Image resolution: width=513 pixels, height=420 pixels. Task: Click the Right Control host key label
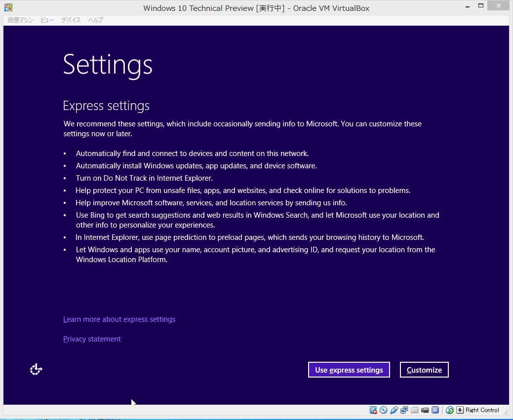click(482, 410)
